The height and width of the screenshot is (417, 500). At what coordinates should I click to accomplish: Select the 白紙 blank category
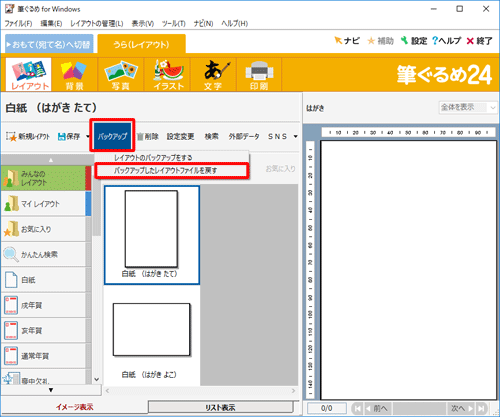43,280
